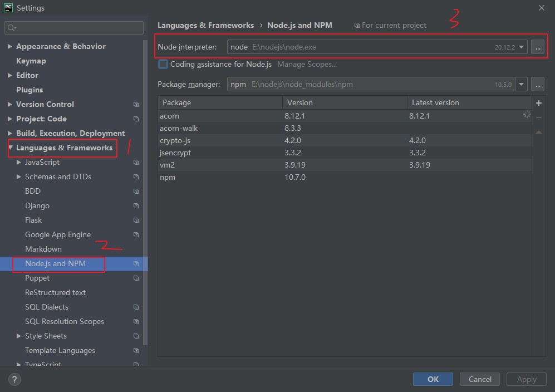
Task: Click the Apply button
Action: click(x=526, y=379)
